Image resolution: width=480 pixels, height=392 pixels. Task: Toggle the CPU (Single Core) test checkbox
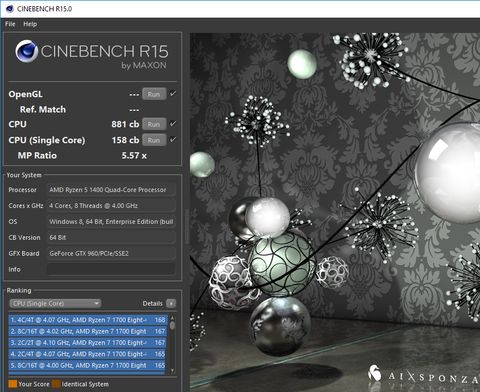pos(173,139)
